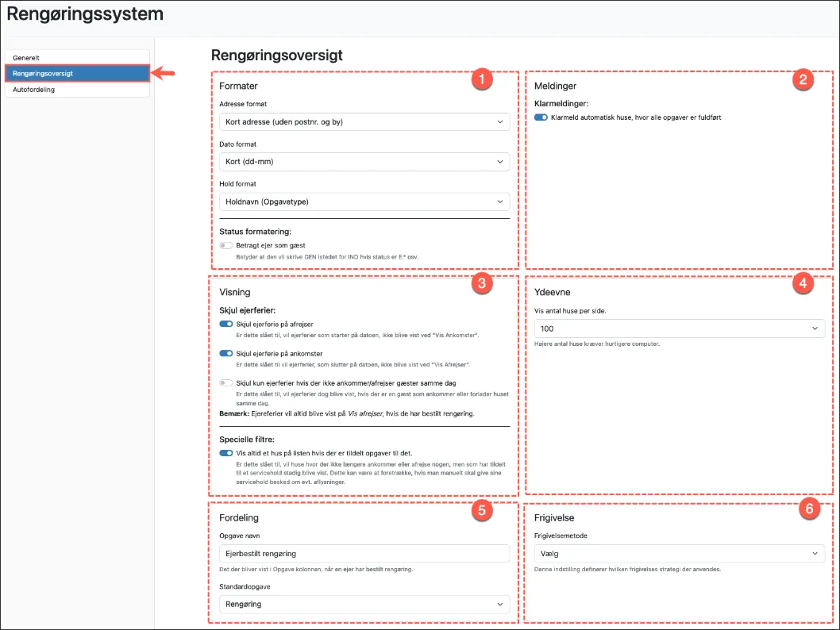Expand the Dato format dropdown
This screenshot has width=840, height=630.
tap(364, 162)
